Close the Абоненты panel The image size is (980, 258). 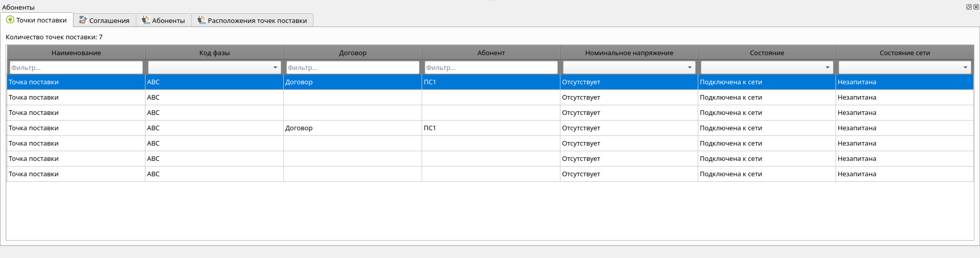click(976, 7)
